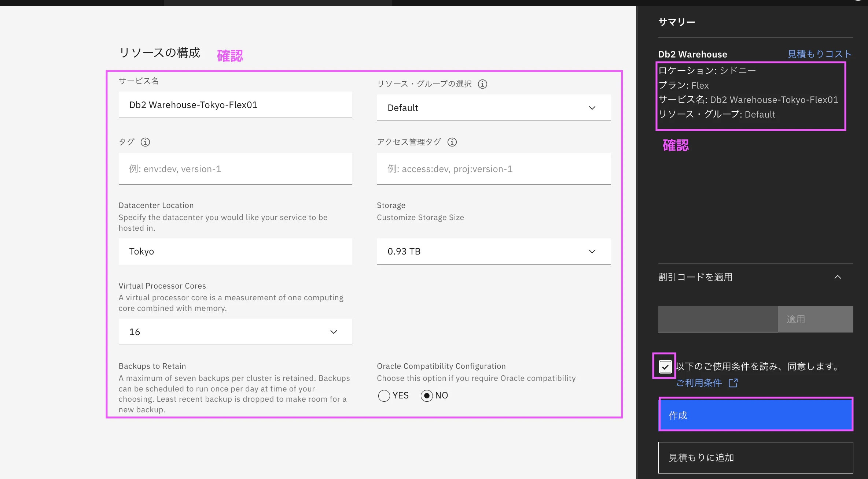
Task: Click the 適用 discount code button
Action: point(815,319)
